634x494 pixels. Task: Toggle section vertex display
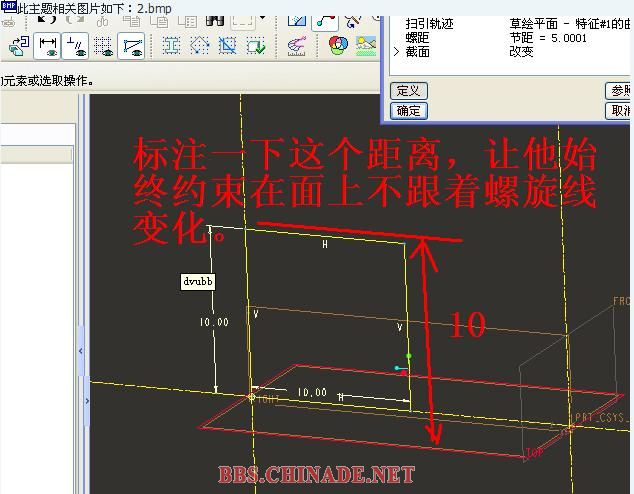tap(131, 46)
